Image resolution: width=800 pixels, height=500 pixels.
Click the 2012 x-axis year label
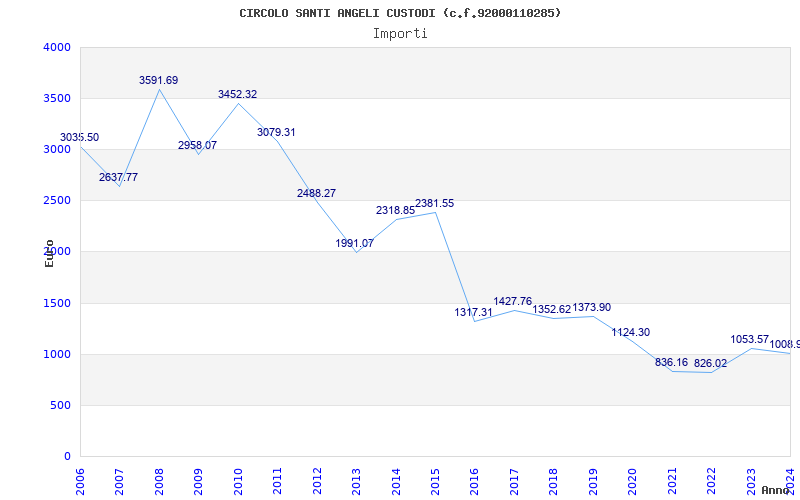click(317, 481)
